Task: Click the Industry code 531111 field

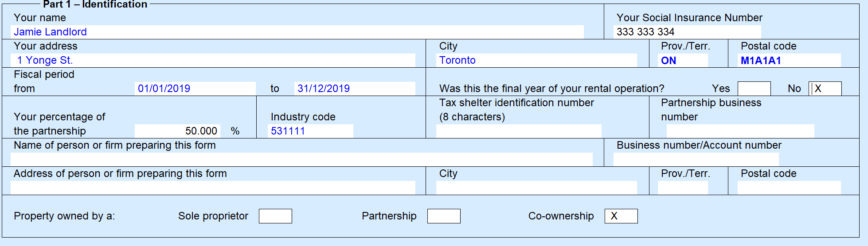Action: point(310,131)
